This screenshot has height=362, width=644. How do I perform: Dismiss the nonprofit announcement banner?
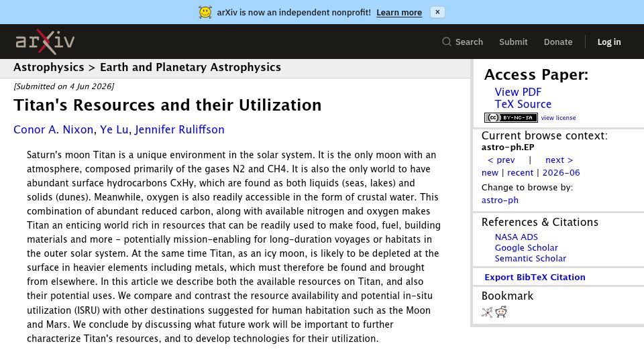437,12
